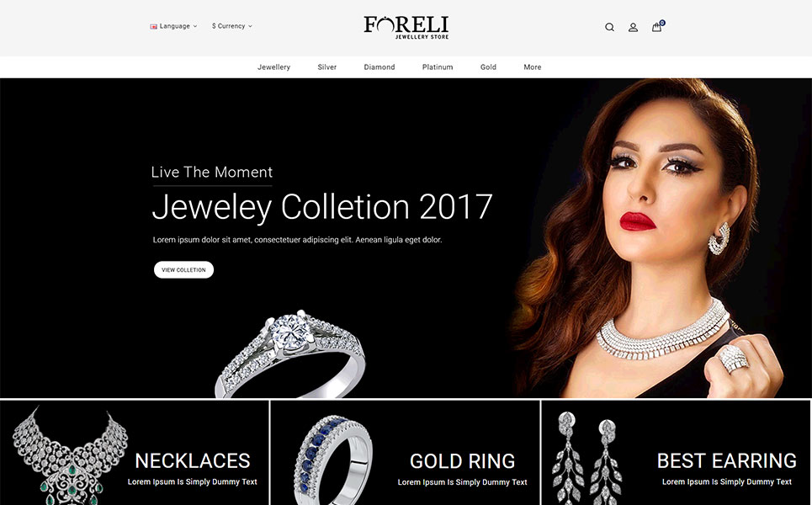The width and height of the screenshot is (812, 505).
Task: Open the Necklaces banner
Action: pyautogui.click(x=135, y=453)
